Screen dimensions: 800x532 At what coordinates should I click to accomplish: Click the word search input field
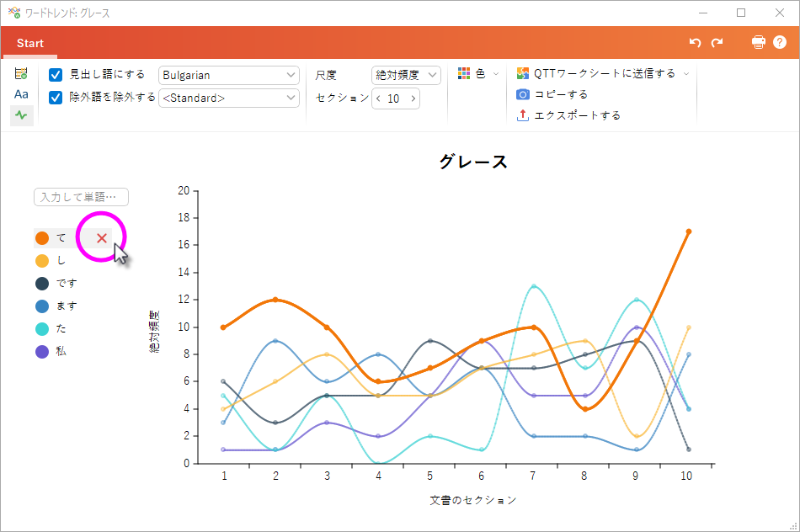81,197
